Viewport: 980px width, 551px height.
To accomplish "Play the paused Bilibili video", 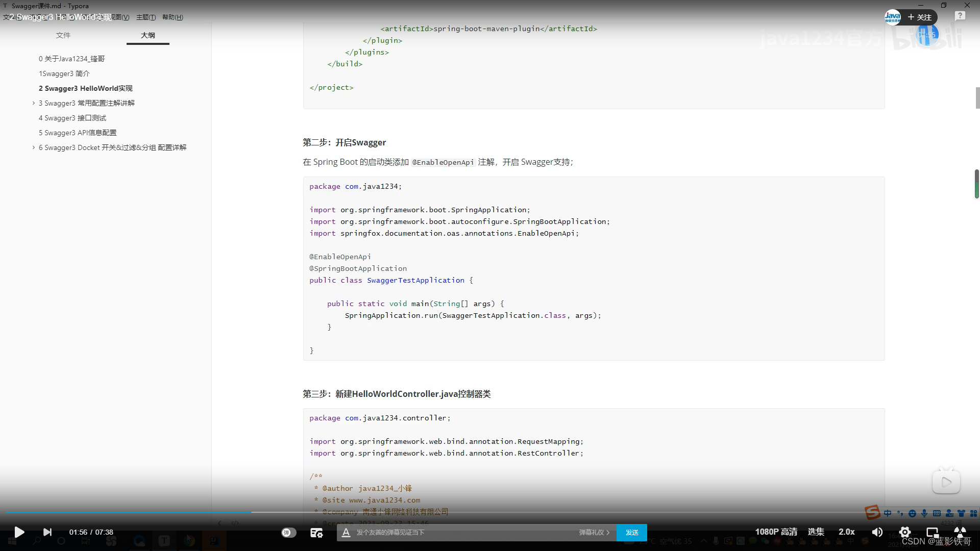I will point(19,532).
